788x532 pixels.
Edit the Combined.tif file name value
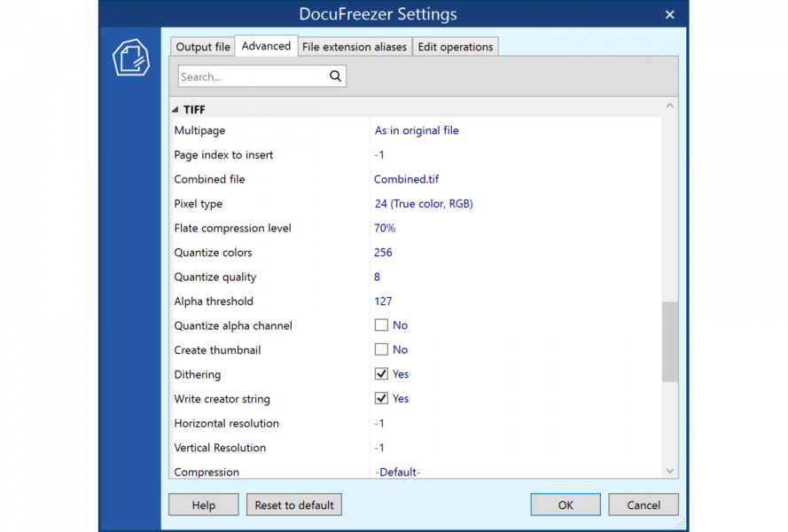(406, 178)
